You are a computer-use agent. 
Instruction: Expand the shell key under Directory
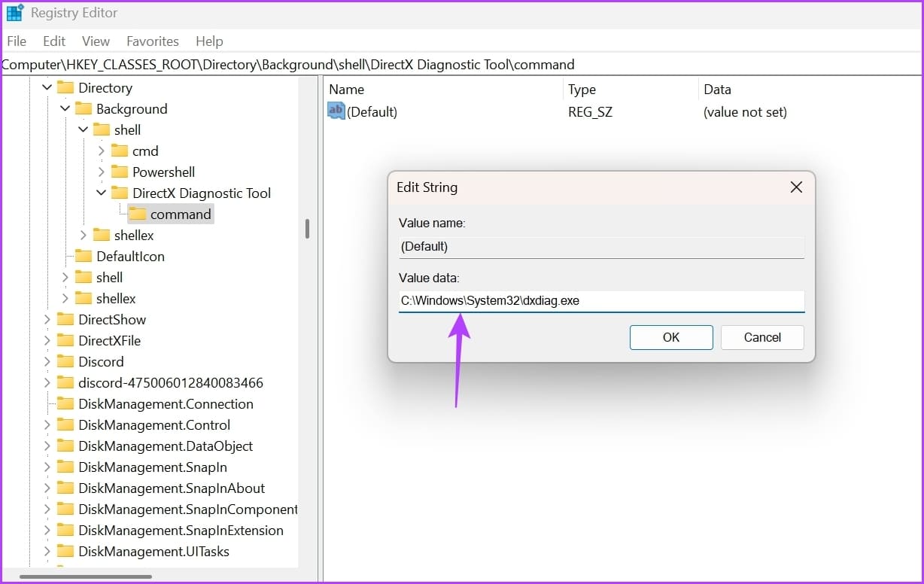[x=65, y=278]
